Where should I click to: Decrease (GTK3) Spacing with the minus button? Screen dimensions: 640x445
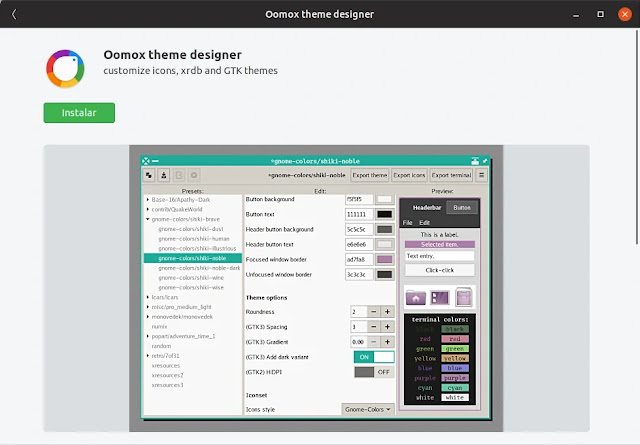tap(373, 327)
